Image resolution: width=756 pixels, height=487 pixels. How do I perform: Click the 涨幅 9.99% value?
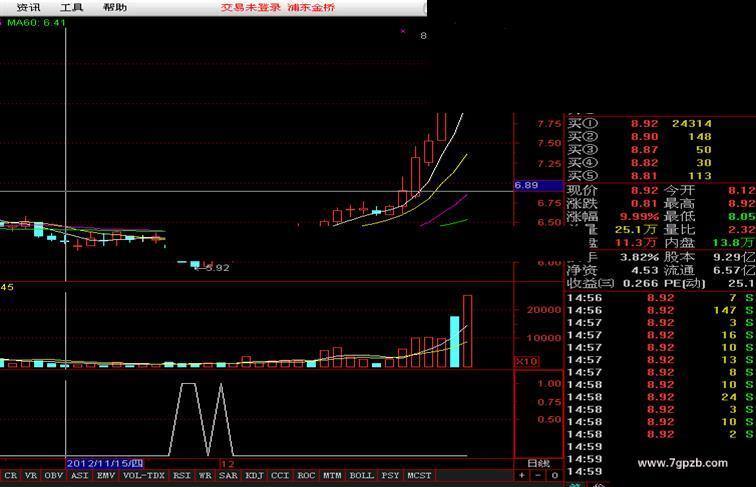click(639, 216)
